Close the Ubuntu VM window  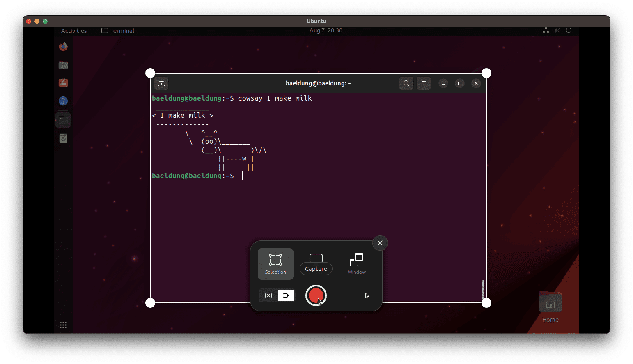(x=29, y=21)
